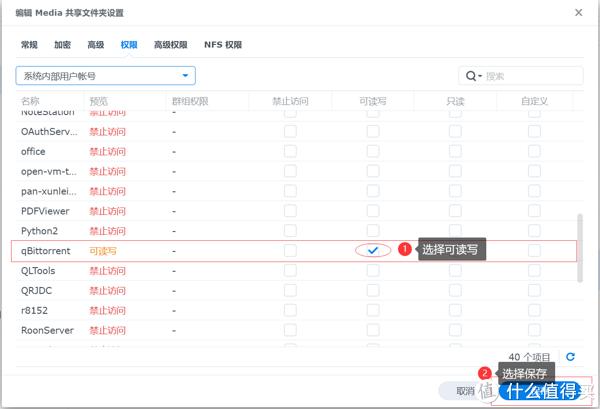Open the 系统内部用户帐号 dropdown
Image resolution: width=600 pixels, height=409 pixels.
pyautogui.click(x=106, y=75)
